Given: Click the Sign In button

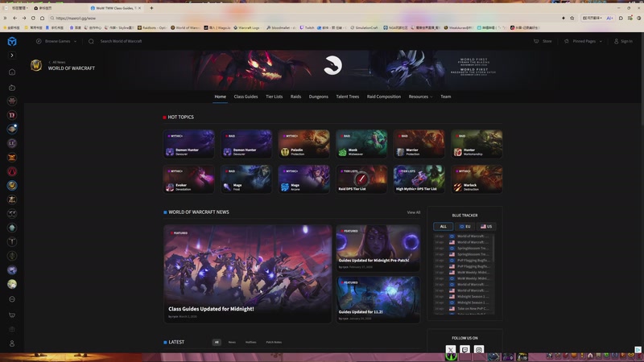Looking at the screenshot, I should pyautogui.click(x=623, y=41).
